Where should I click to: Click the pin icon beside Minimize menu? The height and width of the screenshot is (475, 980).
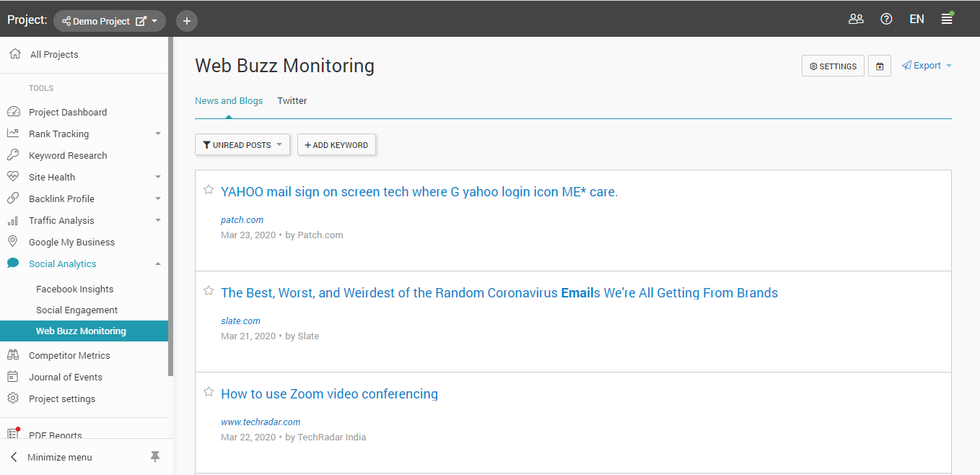pos(155,457)
